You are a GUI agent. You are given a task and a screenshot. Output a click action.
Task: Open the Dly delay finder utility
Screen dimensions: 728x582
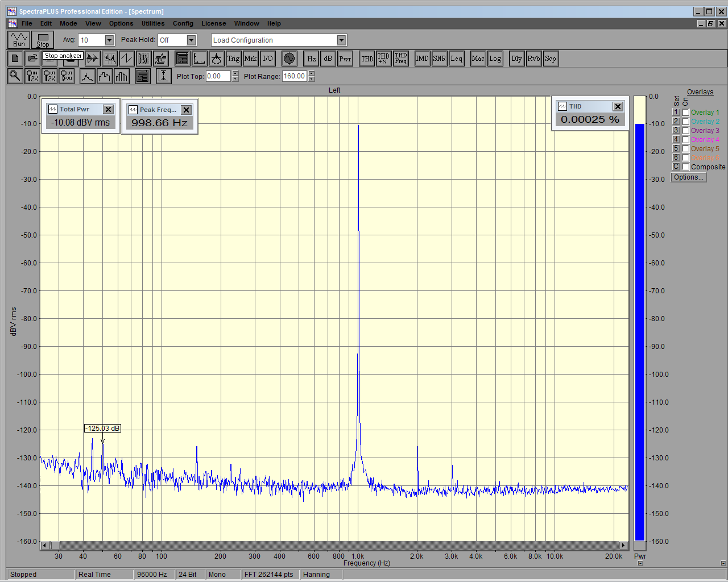click(517, 59)
